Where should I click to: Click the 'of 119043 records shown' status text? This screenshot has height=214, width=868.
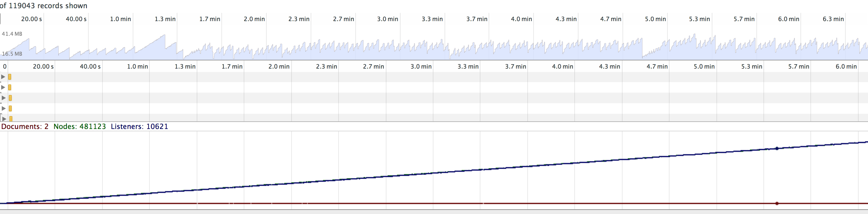(43, 6)
